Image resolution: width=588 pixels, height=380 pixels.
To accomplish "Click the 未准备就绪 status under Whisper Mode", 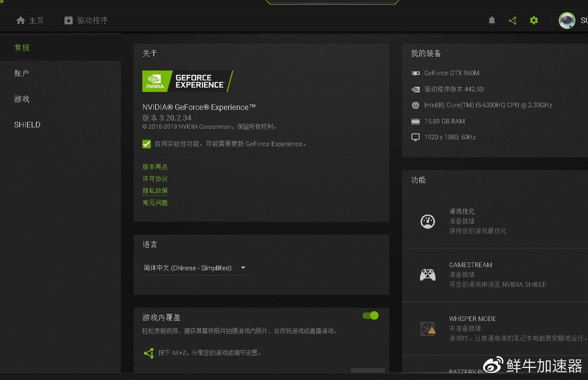I will [465, 328].
